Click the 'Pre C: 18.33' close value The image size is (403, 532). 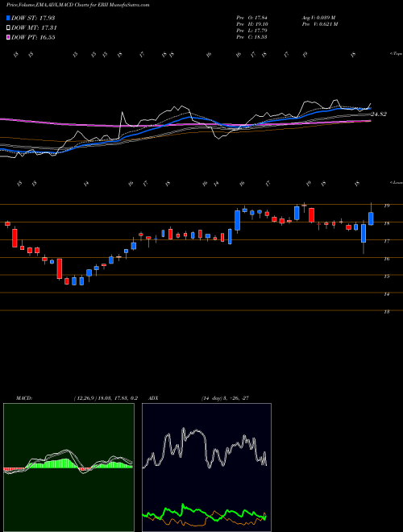pos(252,37)
